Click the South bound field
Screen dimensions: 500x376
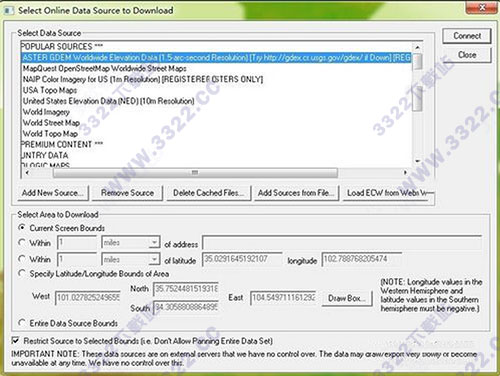(186, 307)
